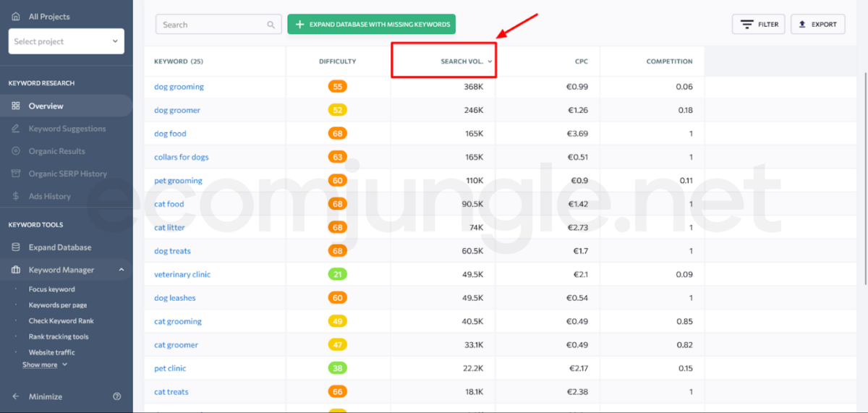Open the Filter button
This screenshot has width=868, height=413.
[x=758, y=25]
